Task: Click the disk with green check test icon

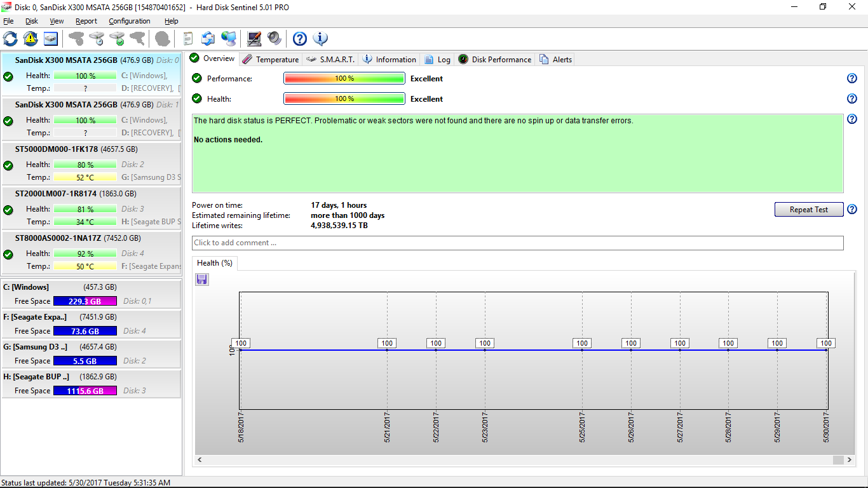Action: coord(117,39)
